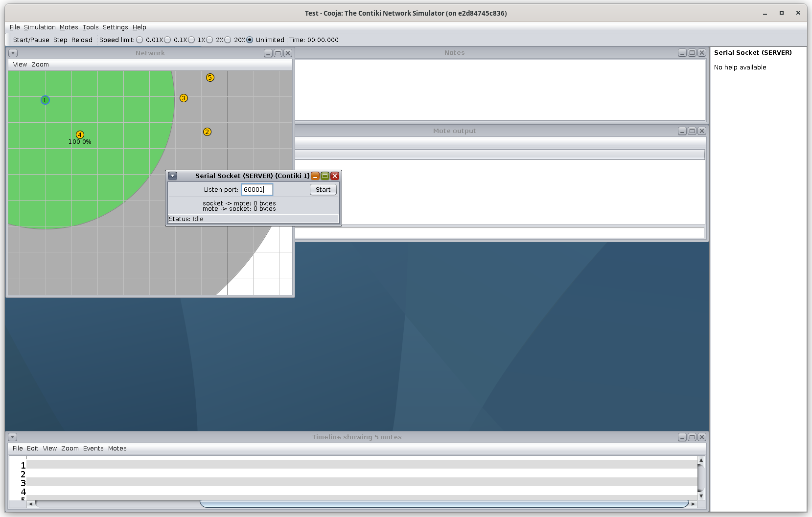The image size is (812, 517).
Task: Minimize the Notes panel
Action: 682,52
